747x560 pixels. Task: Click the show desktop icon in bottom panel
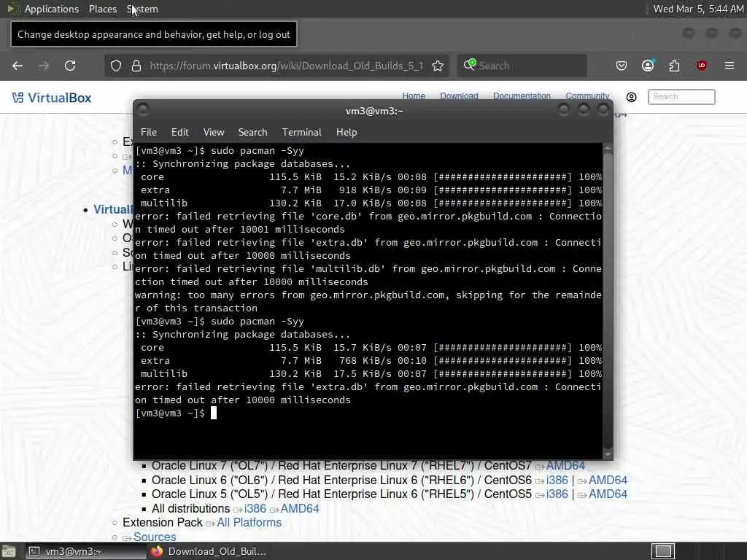[x=8, y=551]
